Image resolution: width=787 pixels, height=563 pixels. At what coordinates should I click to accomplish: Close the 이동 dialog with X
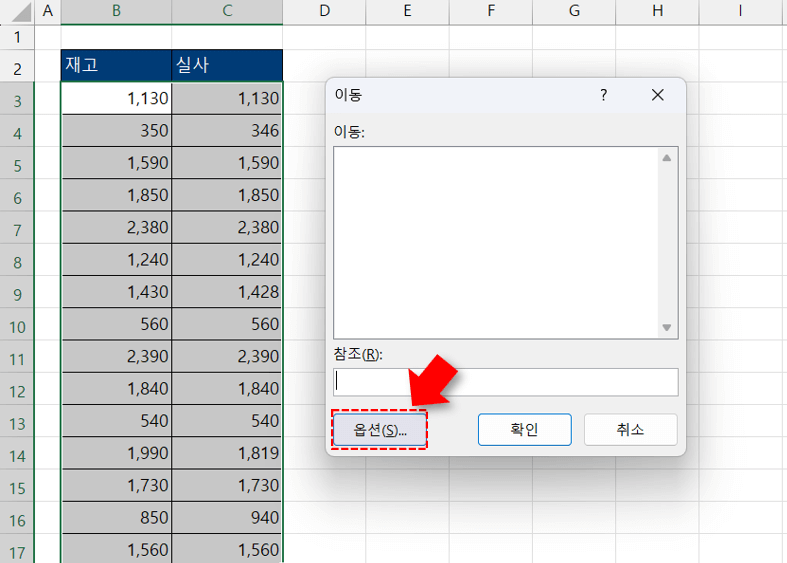pos(657,95)
